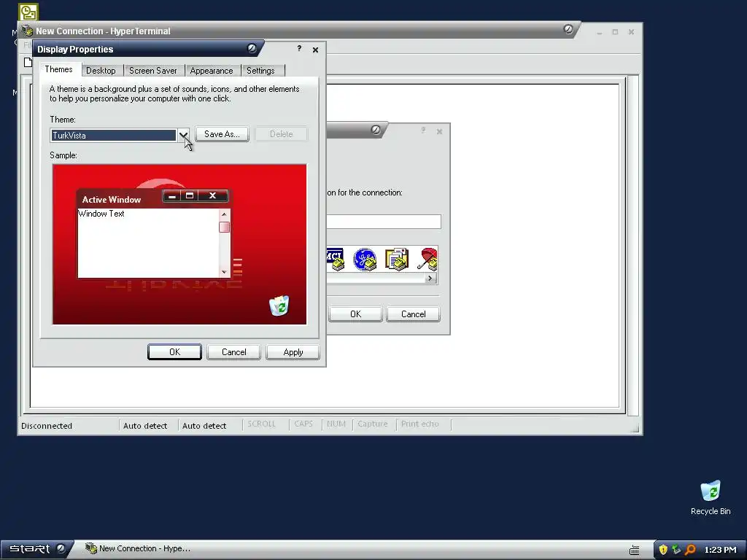Click the SCROLL status indicator
747x560 pixels.
coord(262,424)
